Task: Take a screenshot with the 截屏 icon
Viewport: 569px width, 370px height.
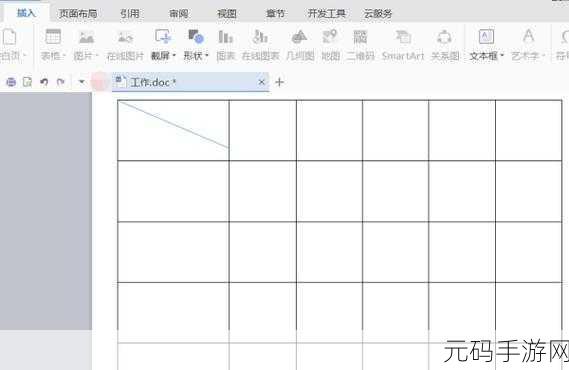Action: tap(162, 37)
